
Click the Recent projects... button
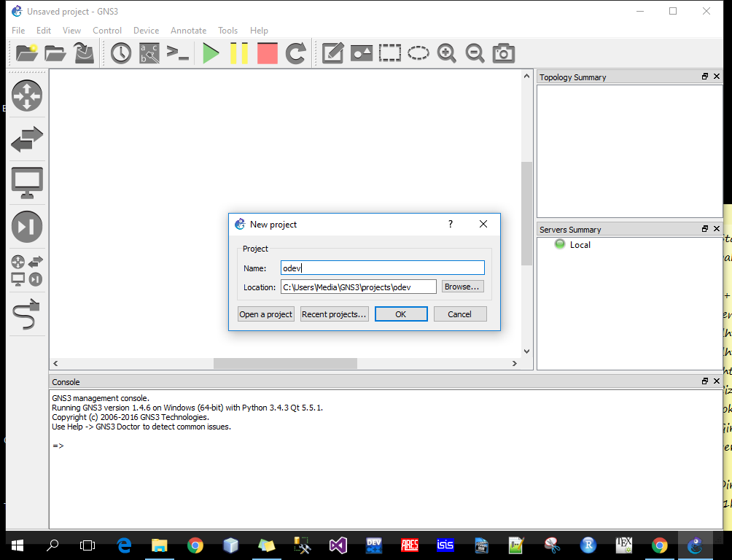click(334, 314)
